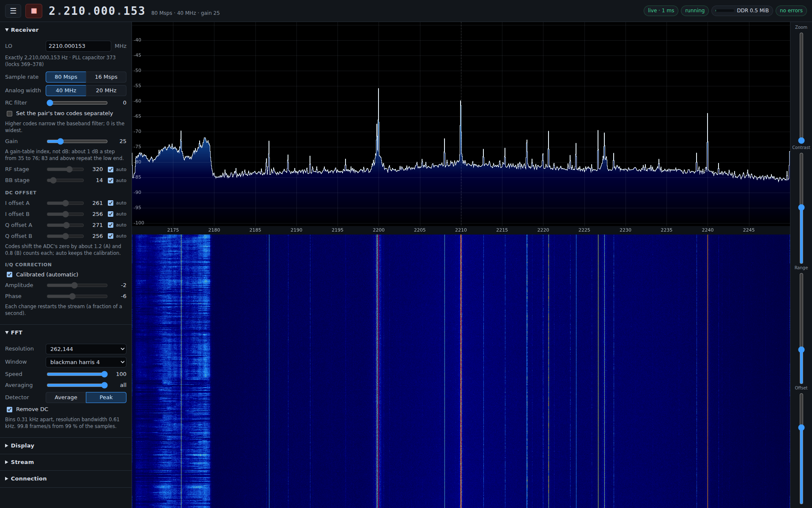
Task: Click the 'no errors' status badge
Action: pyautogui.click(x=791, y=11)
